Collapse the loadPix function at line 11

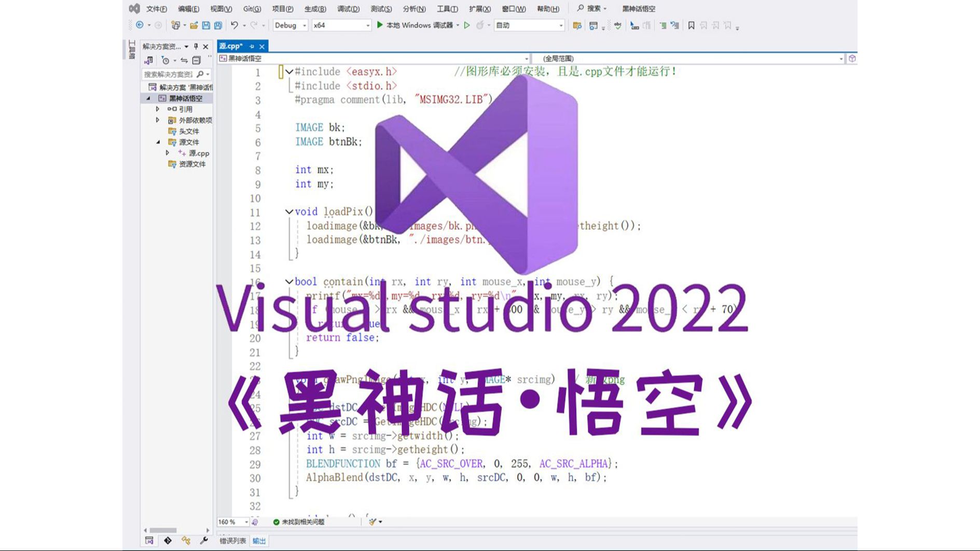(289, 211)
